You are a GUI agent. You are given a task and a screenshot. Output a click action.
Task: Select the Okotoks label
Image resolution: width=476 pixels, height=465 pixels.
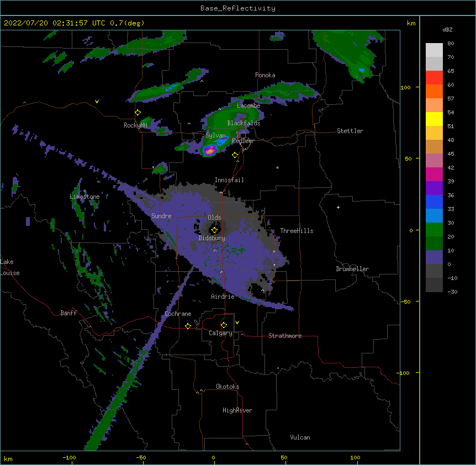click(x=228, y=387)
